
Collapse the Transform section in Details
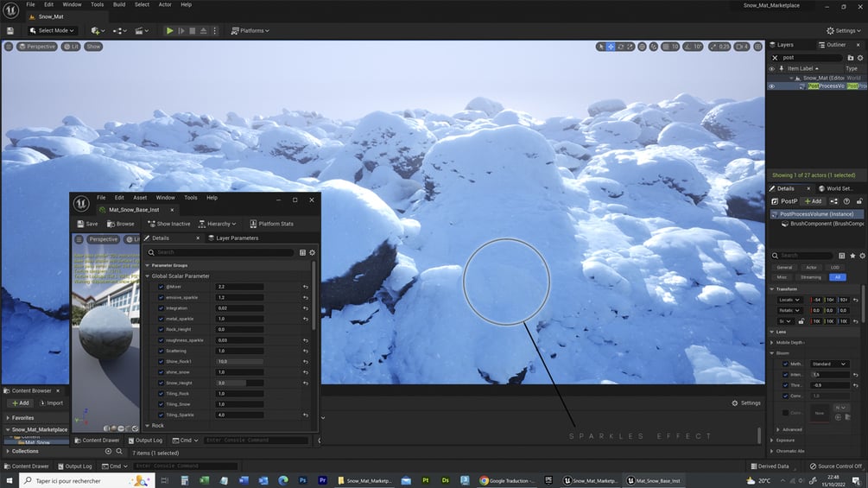click(x=772, y=289)
